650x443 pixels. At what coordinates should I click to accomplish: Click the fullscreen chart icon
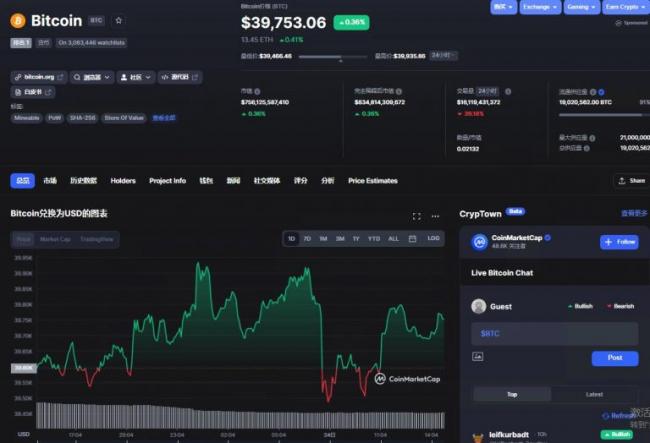(417, 216)
